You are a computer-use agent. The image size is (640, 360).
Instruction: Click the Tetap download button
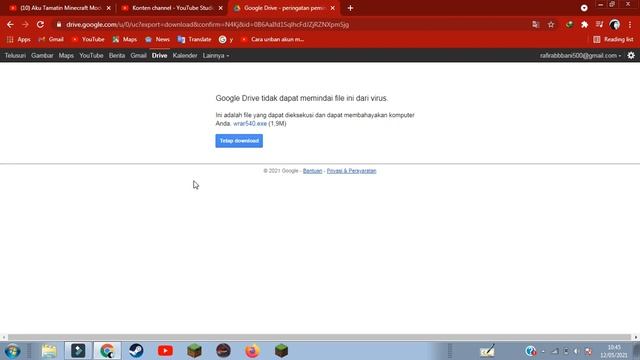click(x=239, y=141)
